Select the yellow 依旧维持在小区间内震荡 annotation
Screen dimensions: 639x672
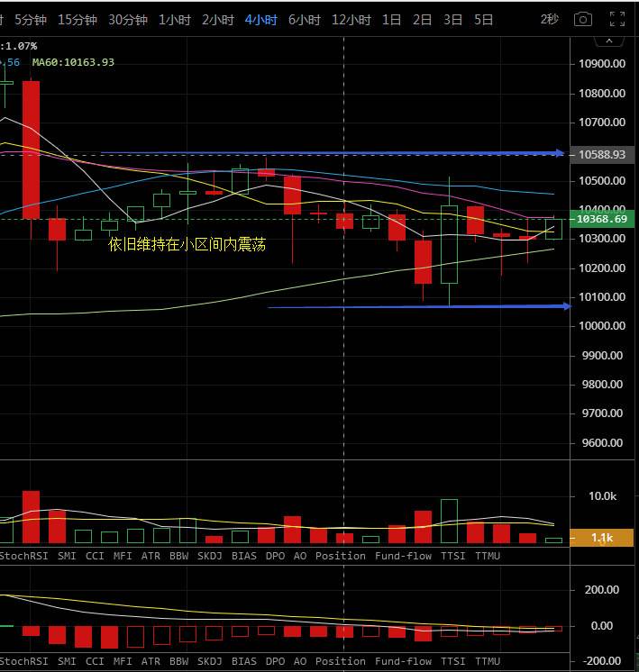pyautogui.click(x=187, y=244)
